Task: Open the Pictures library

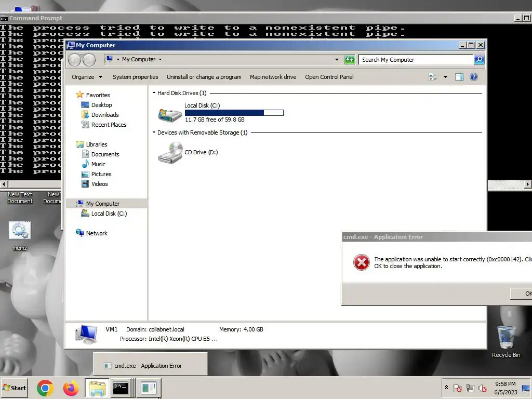Action: (101, 174)
